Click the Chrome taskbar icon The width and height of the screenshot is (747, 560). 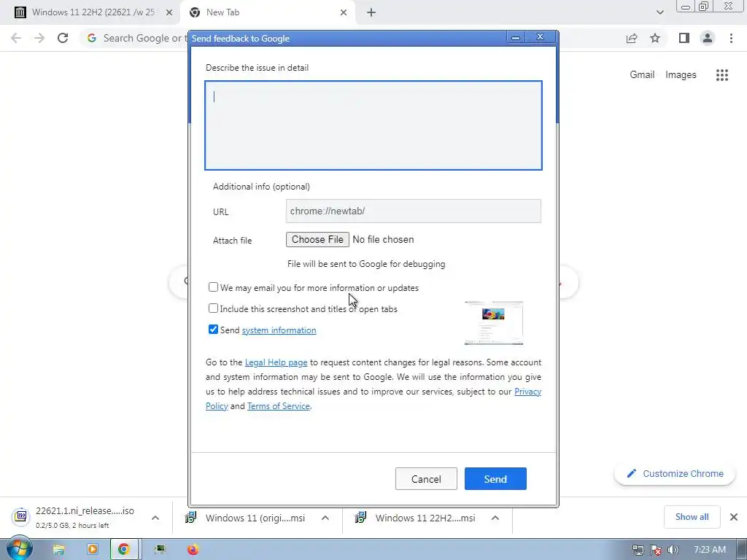(124, 550)
